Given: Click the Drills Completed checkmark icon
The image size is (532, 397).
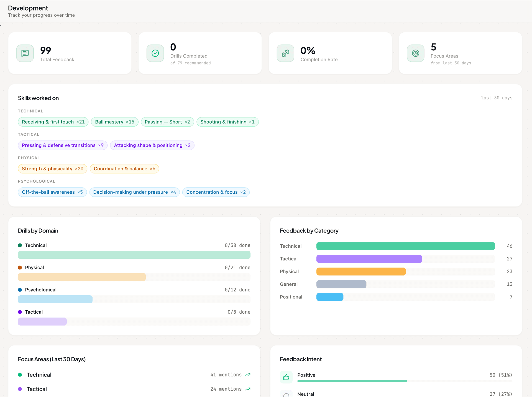Looking at the screenshot, I should click(155, 53).
